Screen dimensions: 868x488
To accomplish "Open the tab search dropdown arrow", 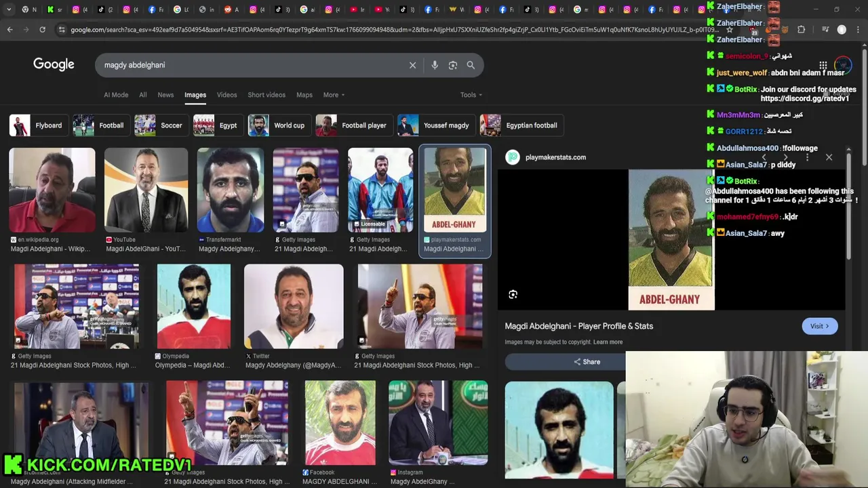I will pyautogui.click(x=8, y=9).
